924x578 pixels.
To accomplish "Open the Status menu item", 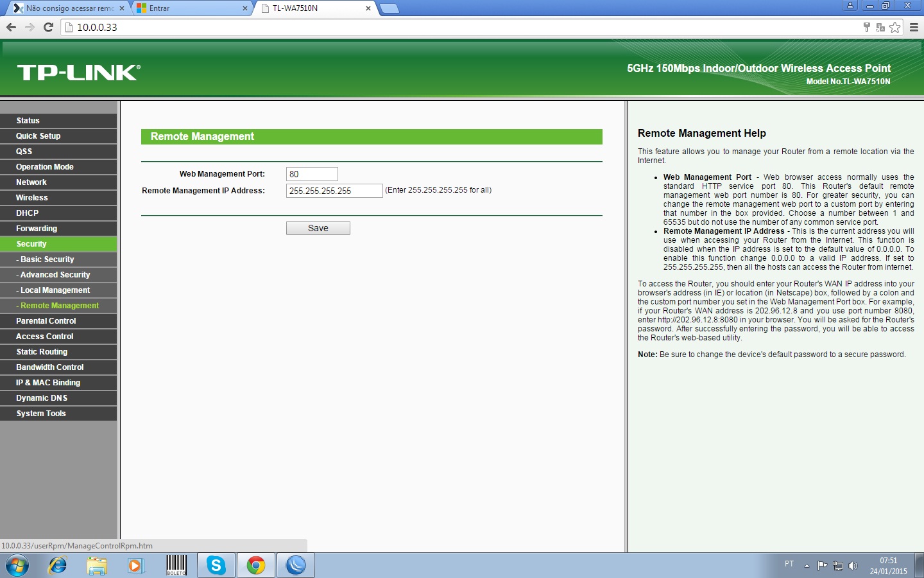I will (58, 121).
